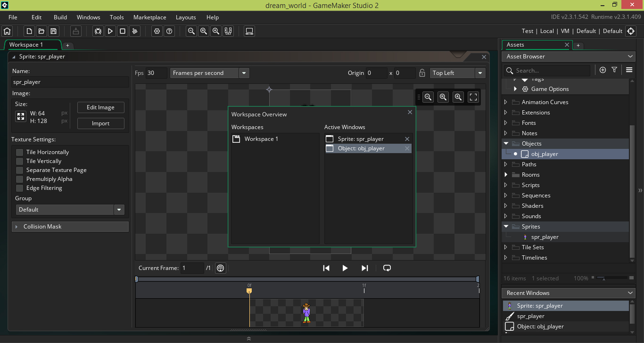
Task: Expand the Rooms folder
Action: pyautogui.click(x=506, y=175)
